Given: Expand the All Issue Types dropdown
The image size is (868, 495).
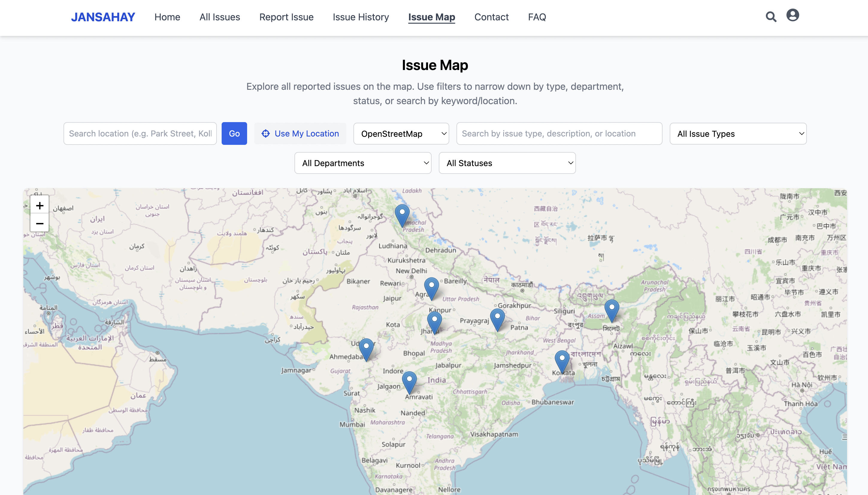Looking at the screenshot, I should [738, 133].
